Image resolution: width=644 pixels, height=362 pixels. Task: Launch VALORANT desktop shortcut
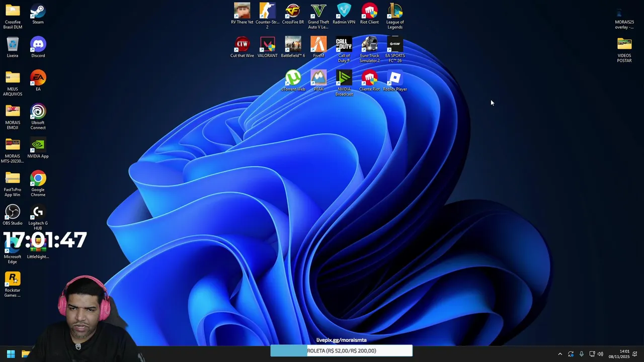pyautogui.click(x=267, y=47)
